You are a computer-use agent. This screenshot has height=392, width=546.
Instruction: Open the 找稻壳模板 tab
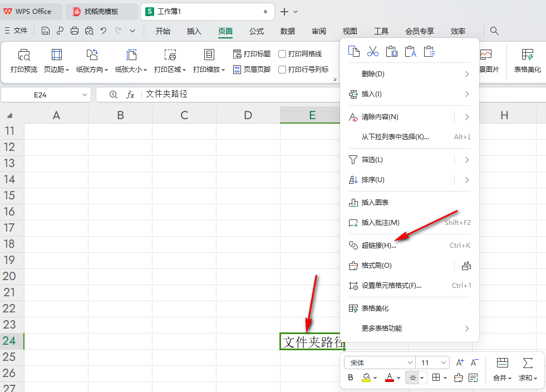(x=101, y=12)
